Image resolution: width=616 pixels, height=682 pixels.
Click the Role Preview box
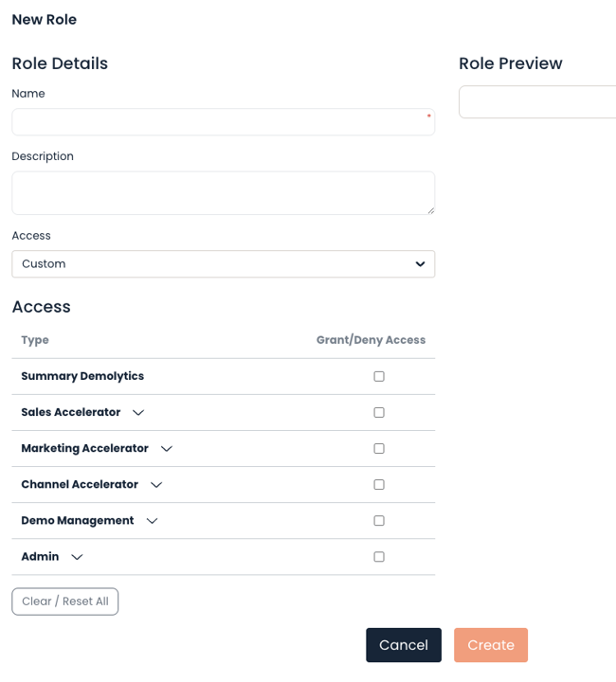click(x=537, y=101)
